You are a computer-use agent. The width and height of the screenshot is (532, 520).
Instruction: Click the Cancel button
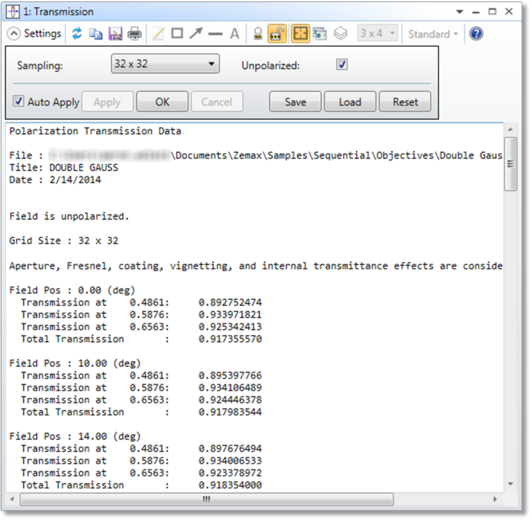(x=217, y=102)
